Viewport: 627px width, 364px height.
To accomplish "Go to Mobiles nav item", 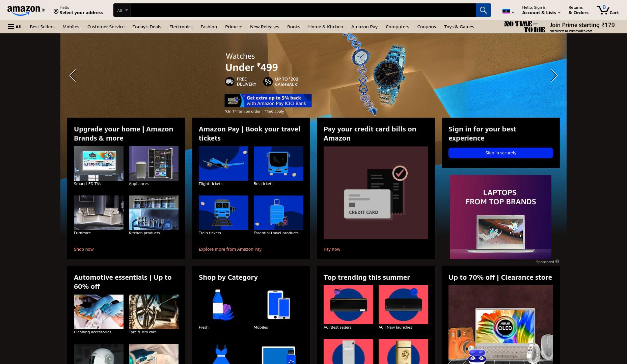I will pos(71,27).
